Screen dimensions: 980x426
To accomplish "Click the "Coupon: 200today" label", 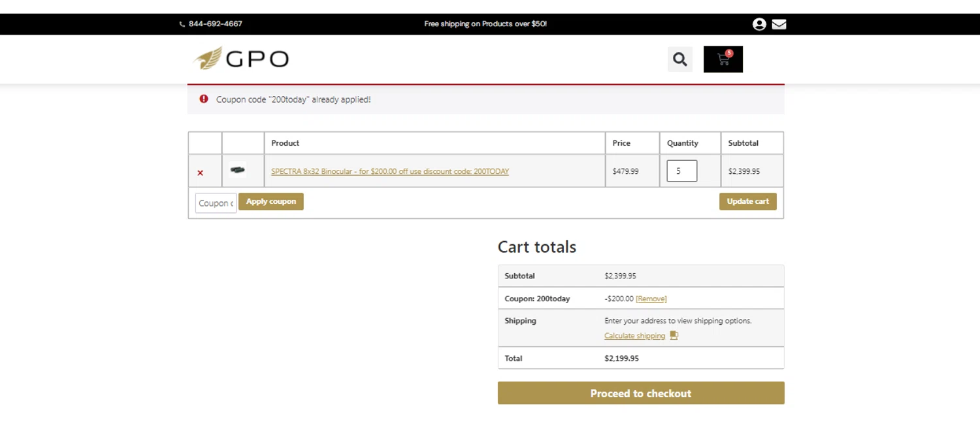I will [x=537, y=299].
